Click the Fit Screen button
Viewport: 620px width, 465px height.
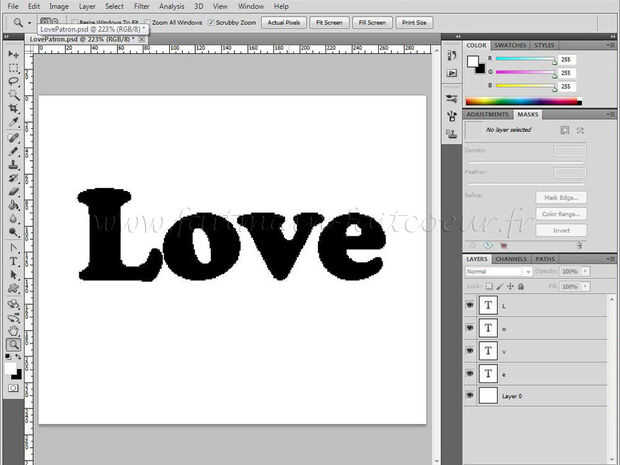tap(329, 23)
